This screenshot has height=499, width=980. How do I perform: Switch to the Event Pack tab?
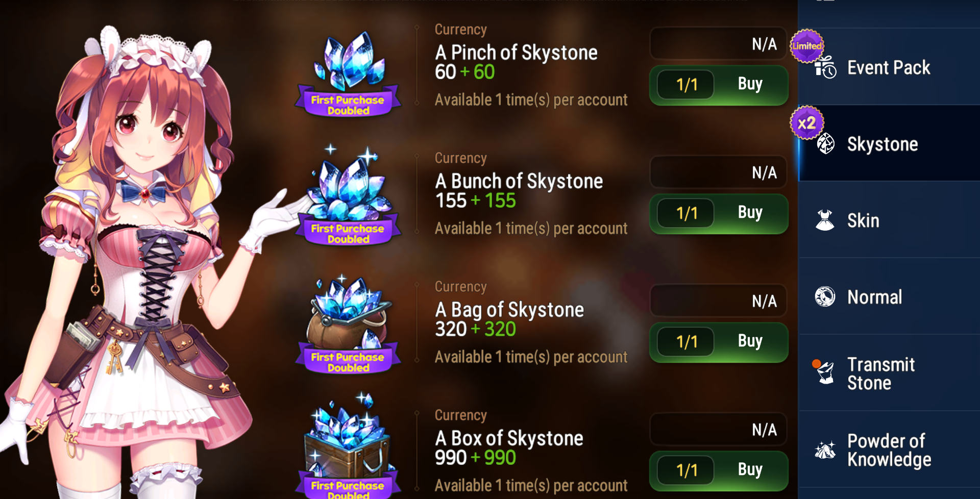point(889,66)
